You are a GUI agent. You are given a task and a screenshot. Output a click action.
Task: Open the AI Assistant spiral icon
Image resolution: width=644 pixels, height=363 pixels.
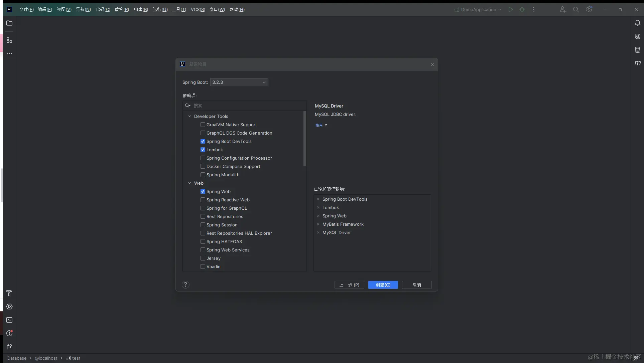coord(638,36)
